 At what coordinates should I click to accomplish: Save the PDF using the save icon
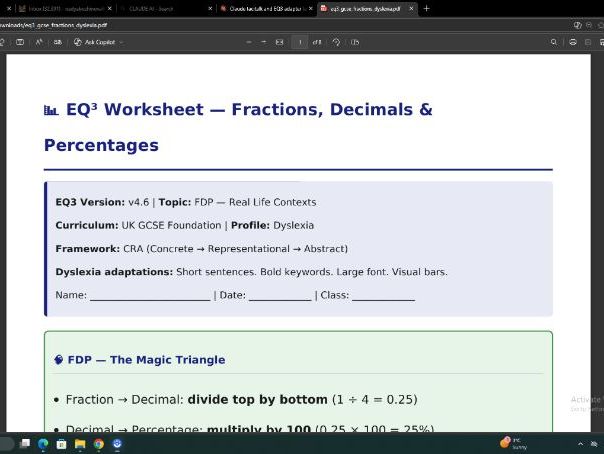588,42
